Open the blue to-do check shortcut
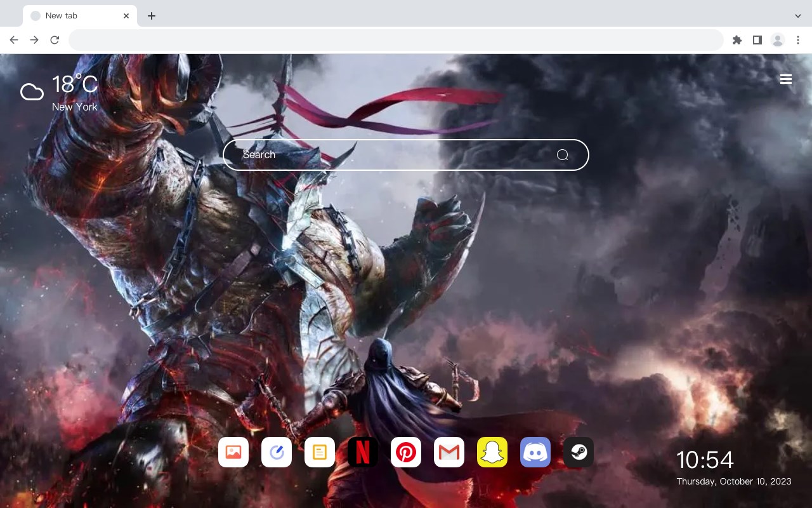Screen dimensions: 812x508 click(277, 452)
